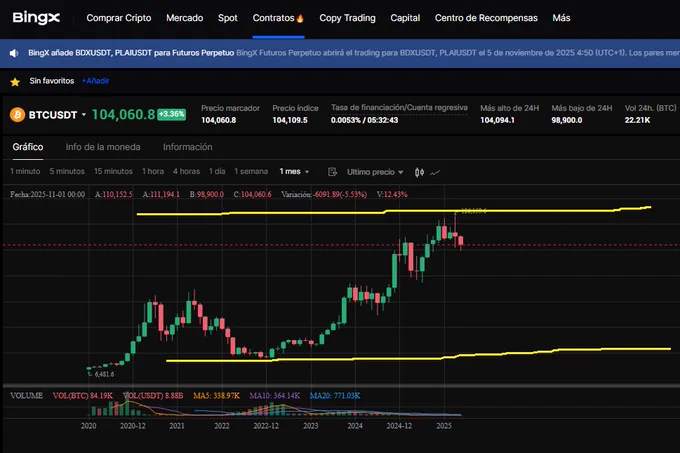680x453 pixels.
Task: Click the Fecha:2025-11-01 00:00 readout
Action: [47, 195]
